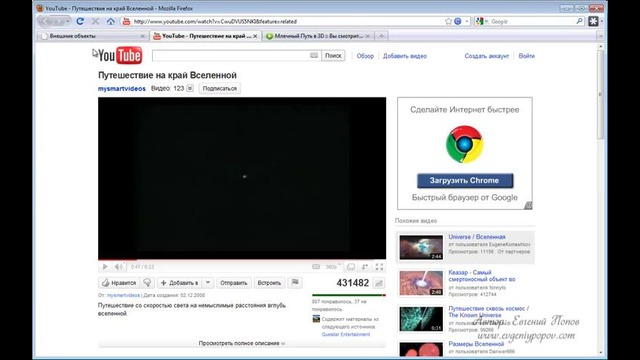This screenshot has height=360, width=640.
Task: Reload page with the refresh icon
Action: click(80, 21)
